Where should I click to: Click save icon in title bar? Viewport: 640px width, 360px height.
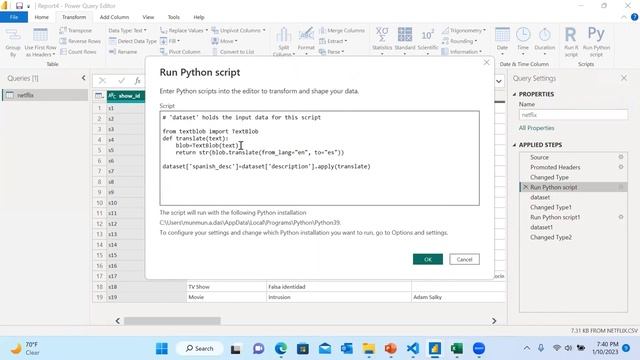click(x=19, y=6)
